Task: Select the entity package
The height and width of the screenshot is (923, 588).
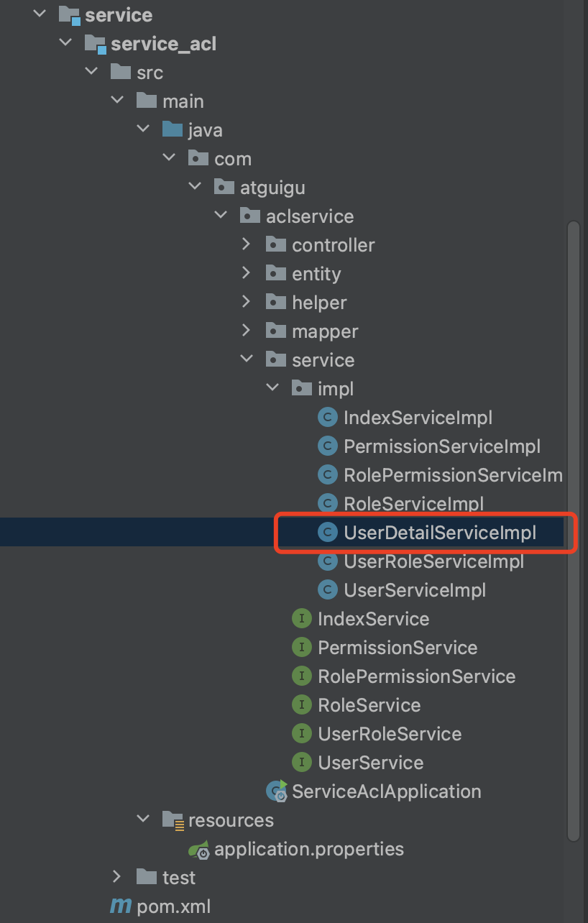Action: coord(316,274)
